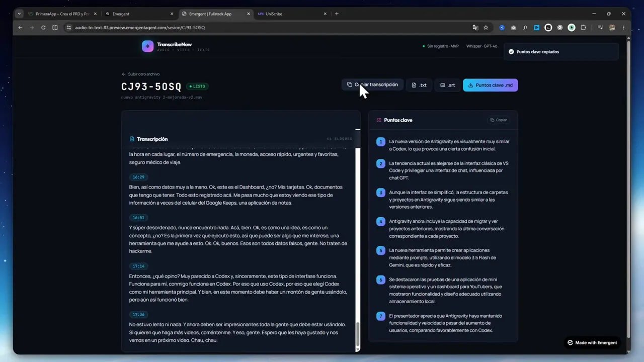The height and width of the screenshot is (362, 644).
Task: Copy key points with the Copiar button
Action: pyautogui.click(x=498, y=120)
